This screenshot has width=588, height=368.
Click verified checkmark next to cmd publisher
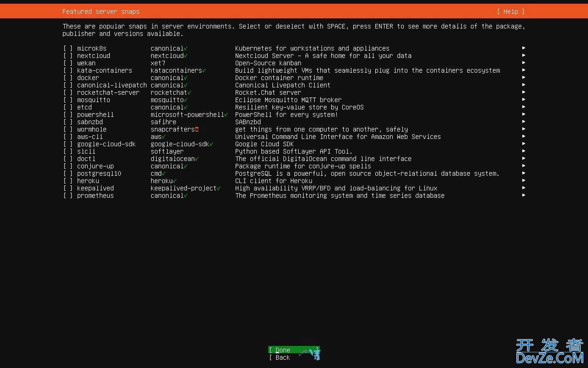(x=164, y=173)
